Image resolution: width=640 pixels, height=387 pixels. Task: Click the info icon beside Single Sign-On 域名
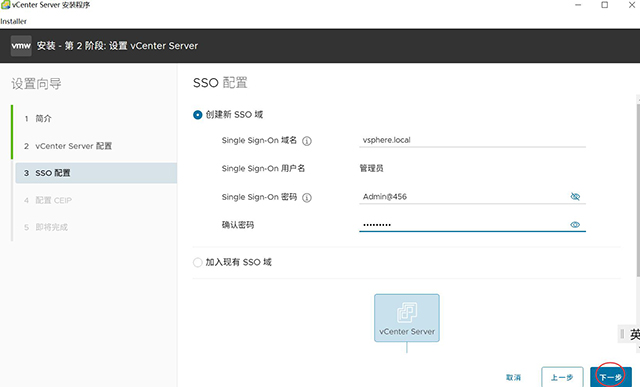[x=307, y=141]
